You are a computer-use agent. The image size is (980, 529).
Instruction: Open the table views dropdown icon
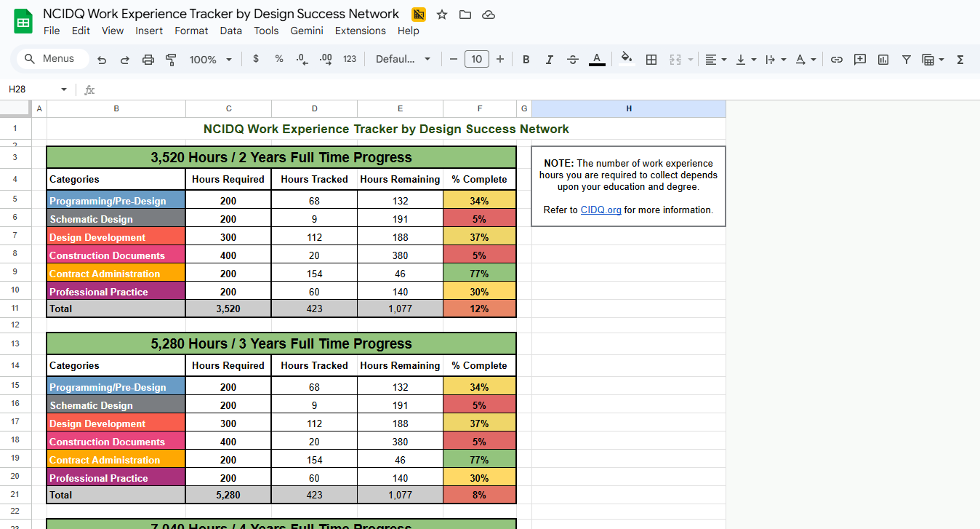933,60
